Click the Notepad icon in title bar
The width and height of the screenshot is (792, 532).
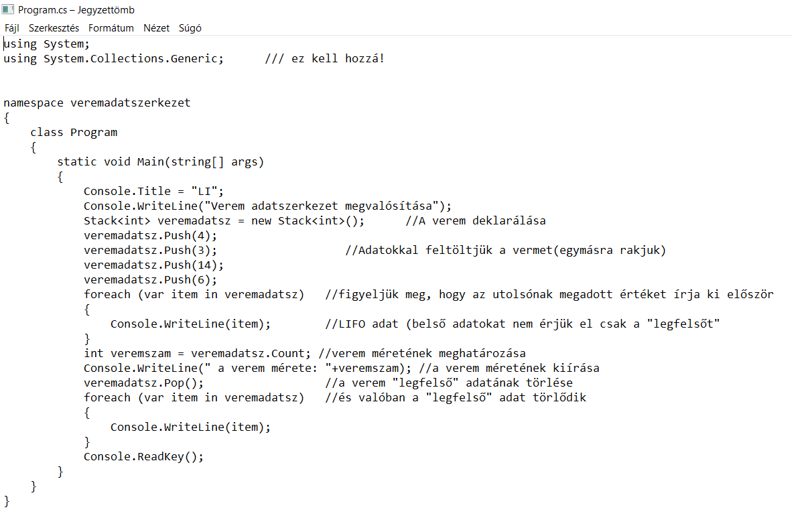coord(8,9)
